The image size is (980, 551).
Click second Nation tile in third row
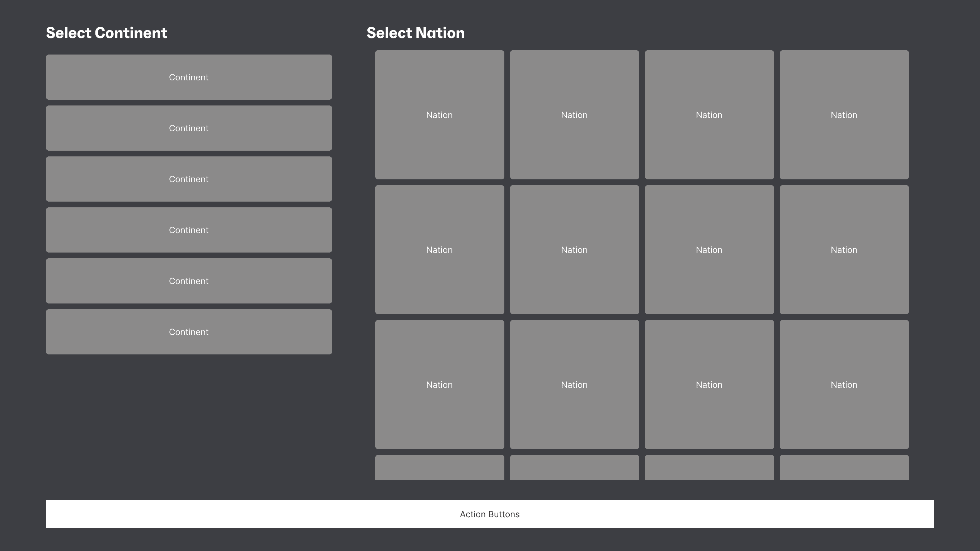[x=574, y=385]
